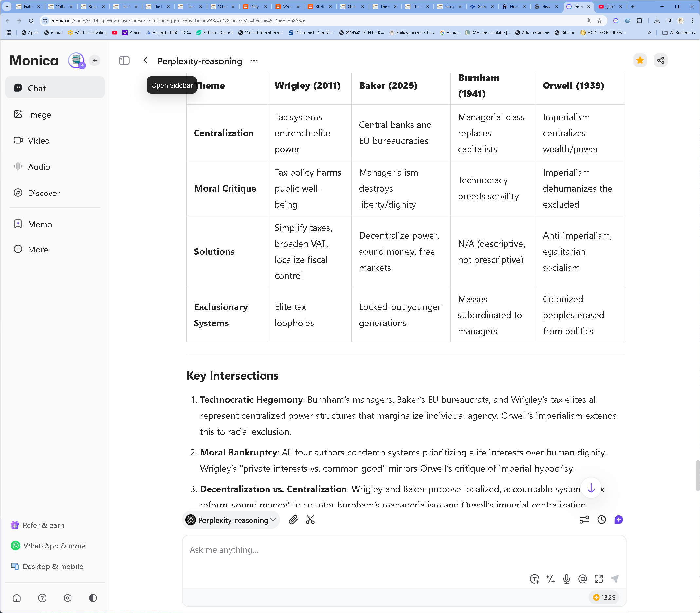
Task: Open Chrome apps grid icon
Action: (x=9, y=33)
